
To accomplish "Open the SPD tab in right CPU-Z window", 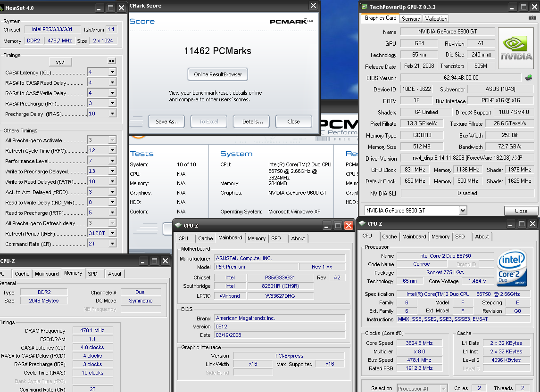I will pos(460,237).
